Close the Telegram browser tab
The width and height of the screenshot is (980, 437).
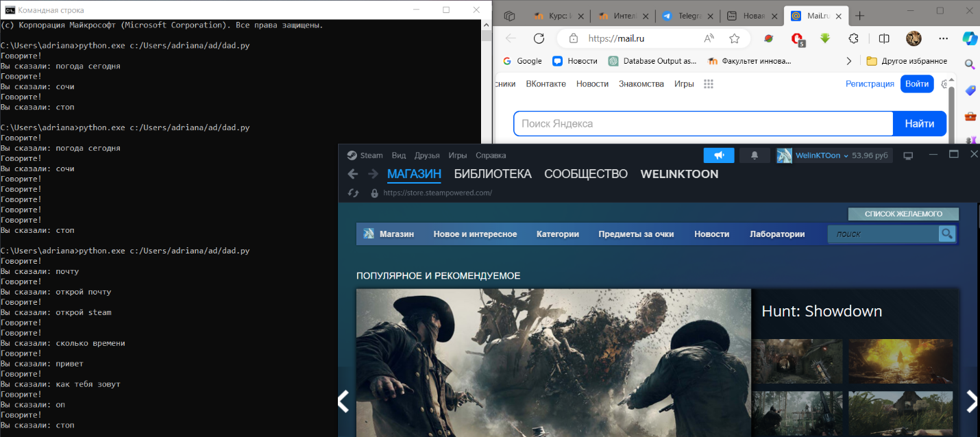710,16
